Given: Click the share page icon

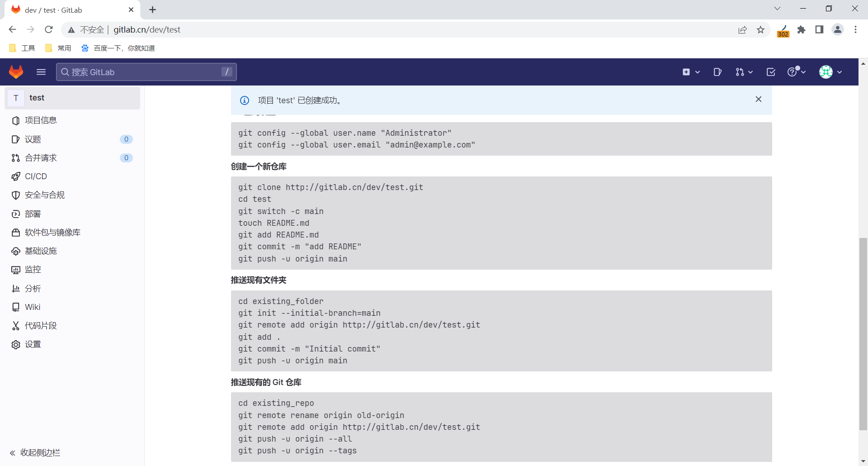Looking at the screenshot, I should [x=742, y=29].
